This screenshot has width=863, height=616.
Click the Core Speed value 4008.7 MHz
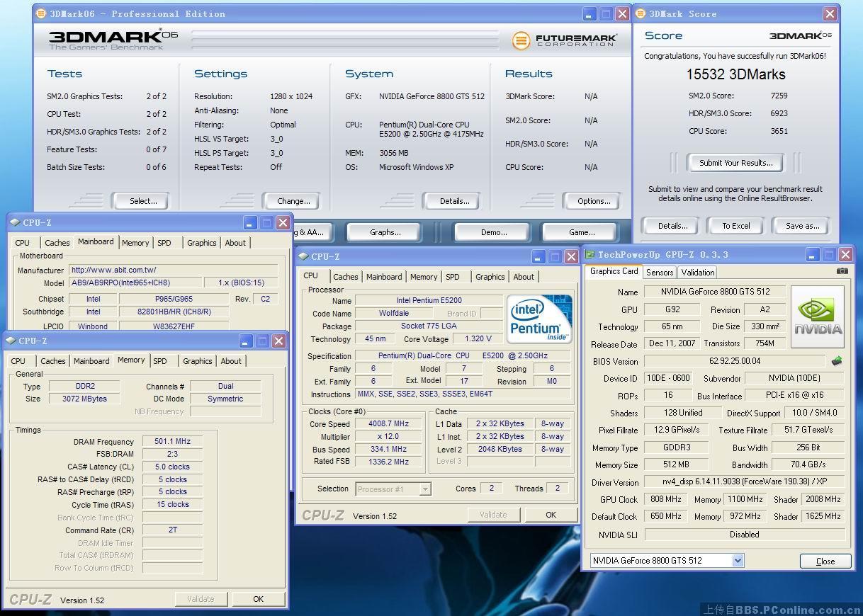[x=388, y=424]
